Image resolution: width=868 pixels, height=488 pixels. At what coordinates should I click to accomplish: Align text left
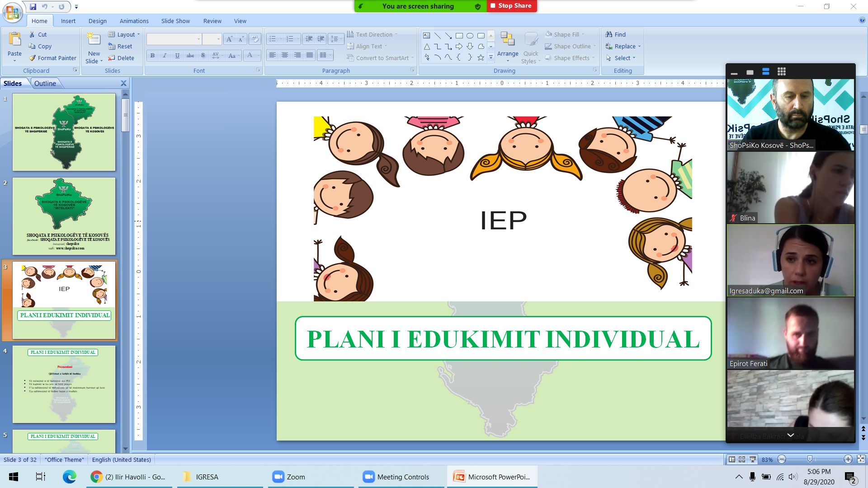pos(272,55)
